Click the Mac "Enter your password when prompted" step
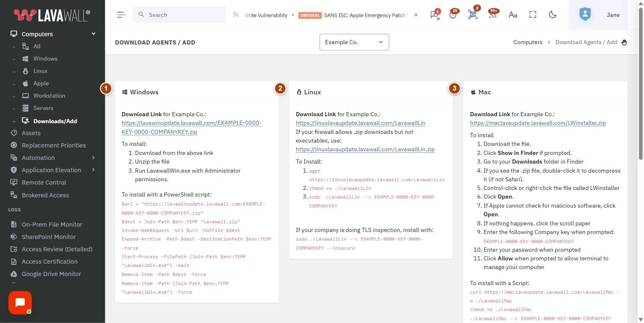This screenshot has height=323, width=644. coord(532,250)
